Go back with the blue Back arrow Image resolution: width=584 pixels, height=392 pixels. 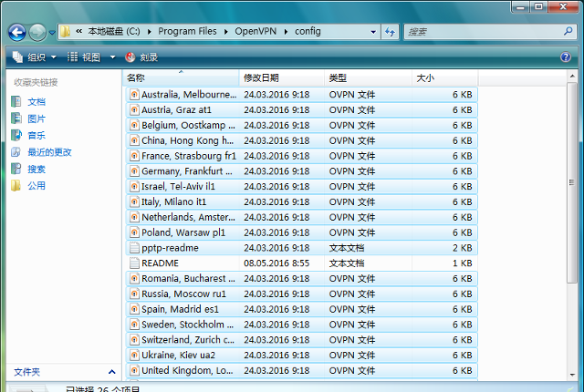(16, 32)
